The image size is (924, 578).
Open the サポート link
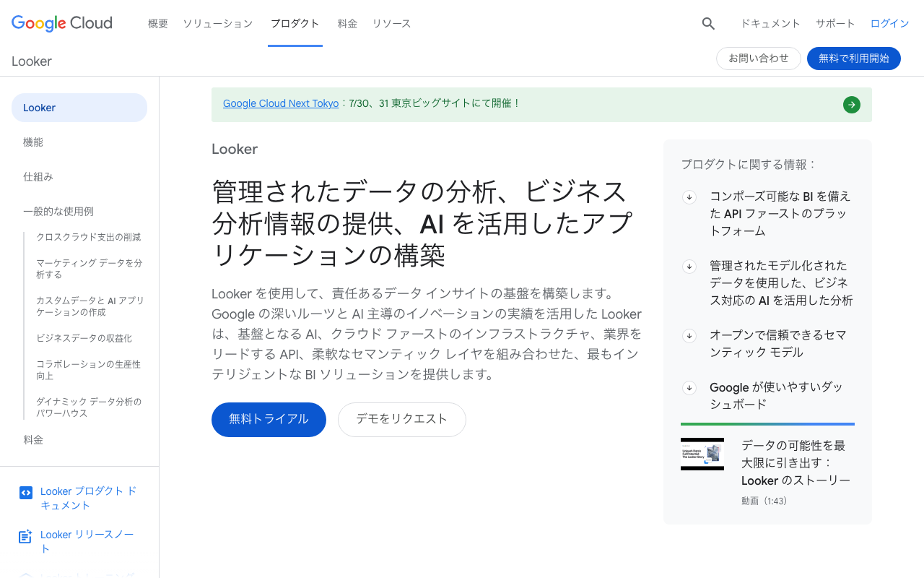tap(835, 23)
